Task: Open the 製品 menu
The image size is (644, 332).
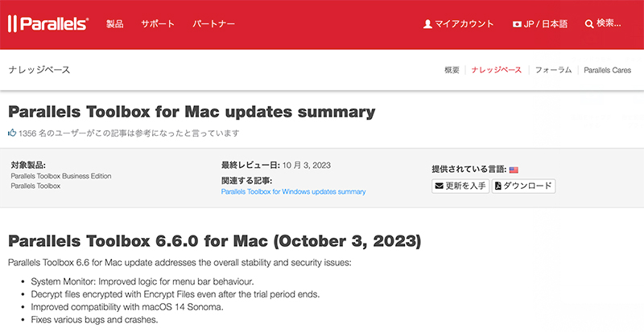Action: coord(114,24)
